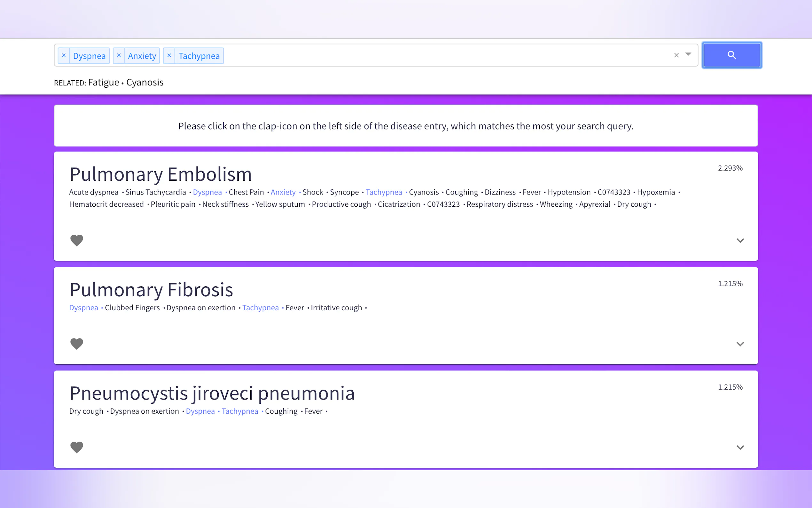The image size is (812, 508).
Task: Click highlighted Anxiety symptom in Pulmonary Embolism
Action: click(x=283, y=192)
